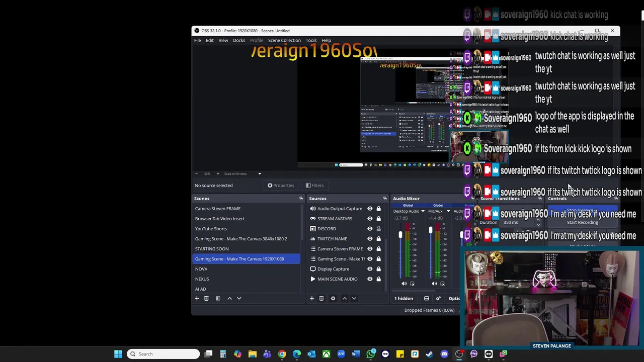
Task: Select the STARTING SOON scene
Action: click(246, 249)
